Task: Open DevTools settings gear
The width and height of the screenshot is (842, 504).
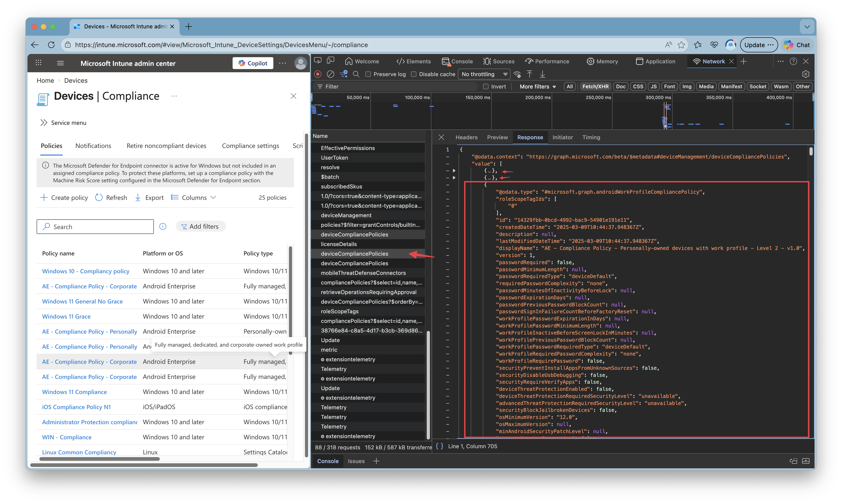Action: pos(805,74)
